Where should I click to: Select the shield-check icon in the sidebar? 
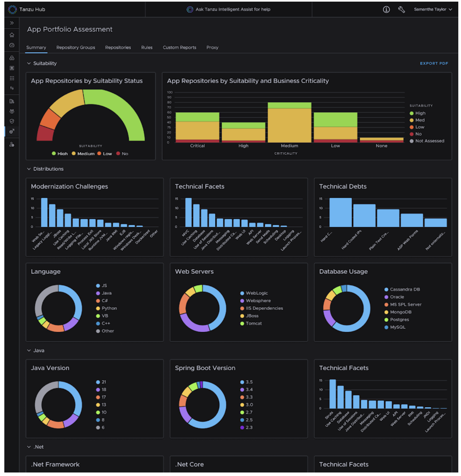12,121
